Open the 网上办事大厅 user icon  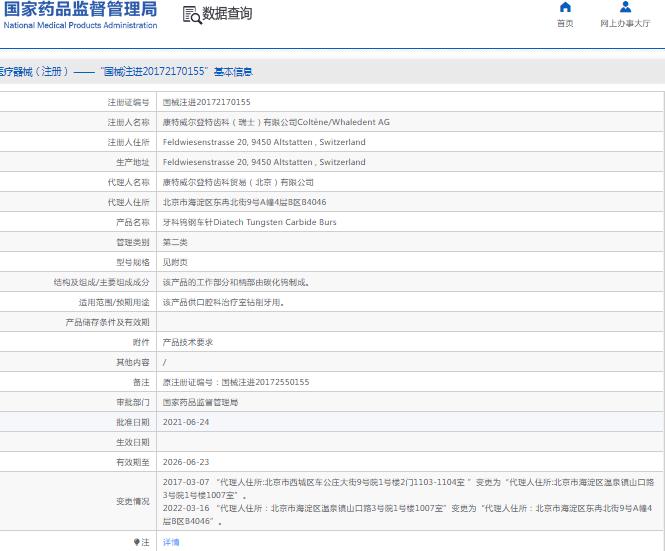click(625, 7)
